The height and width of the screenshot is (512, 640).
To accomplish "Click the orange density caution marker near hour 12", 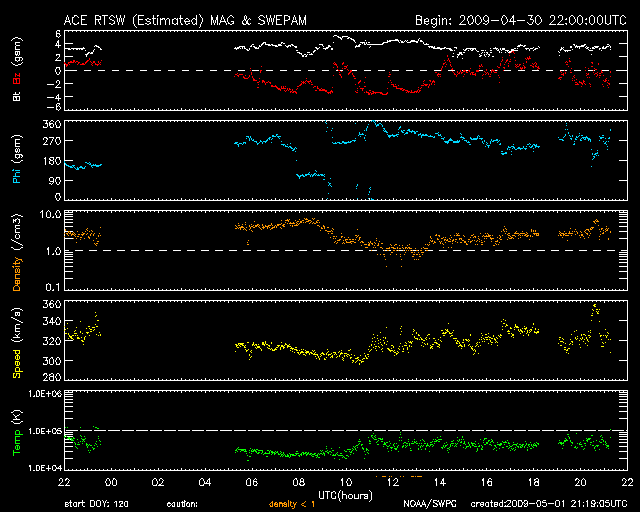I will tap(399, 476).
